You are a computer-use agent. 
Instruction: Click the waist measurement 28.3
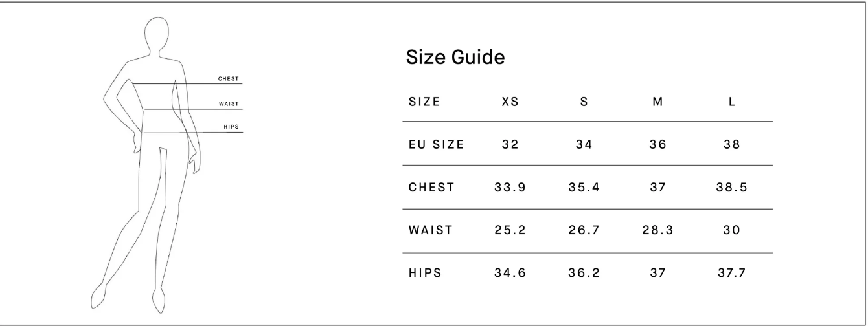point(657,230)
